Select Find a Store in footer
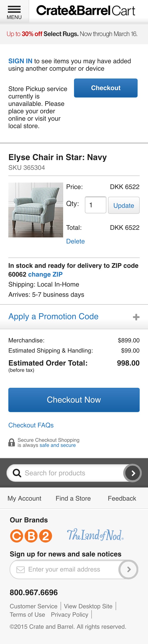Screen dimensions: 148x644 73,498
